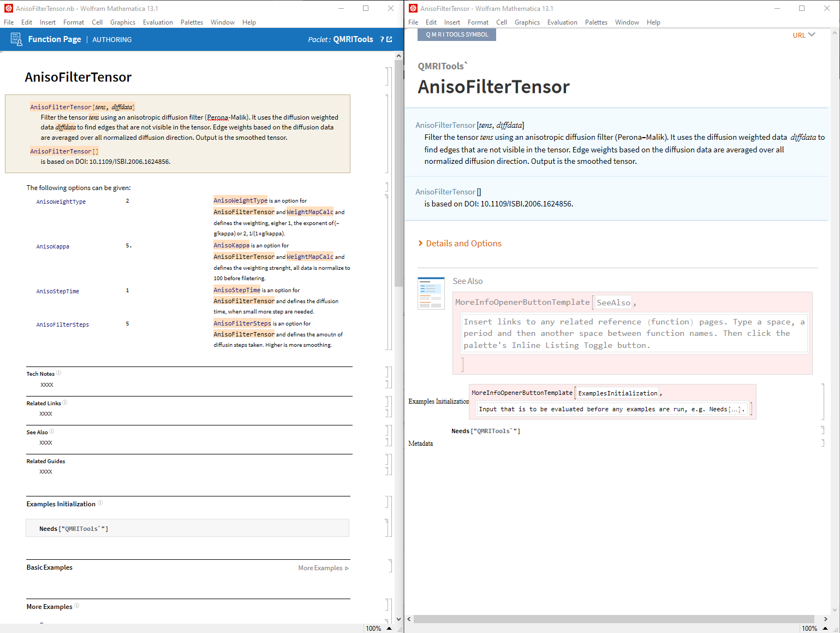This screenshot has height=633, width=840.
Task: Open the Palettes menu in the left window
Action: pyautogui.click(x=192, y=22)
